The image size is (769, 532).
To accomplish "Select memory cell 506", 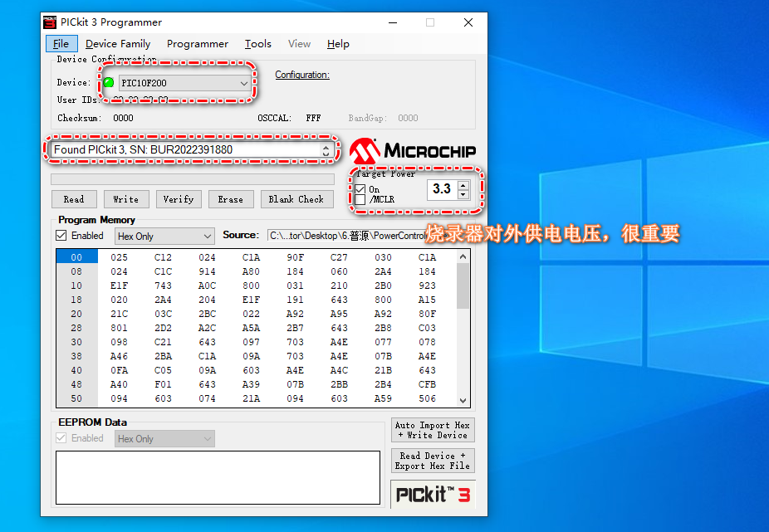I will pos(427,398).
